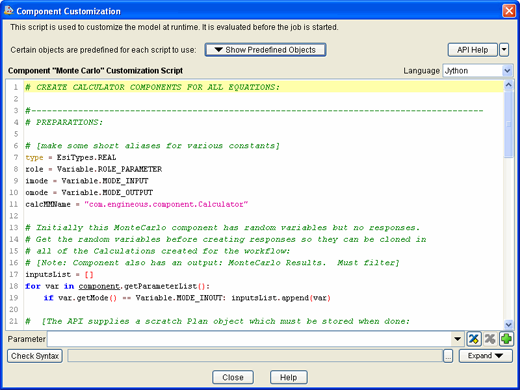Click the line 1 CREATE CALCULATOR COMPONENTS comment
The width and height of the screenshot is (520, 390).
[153, 87]
